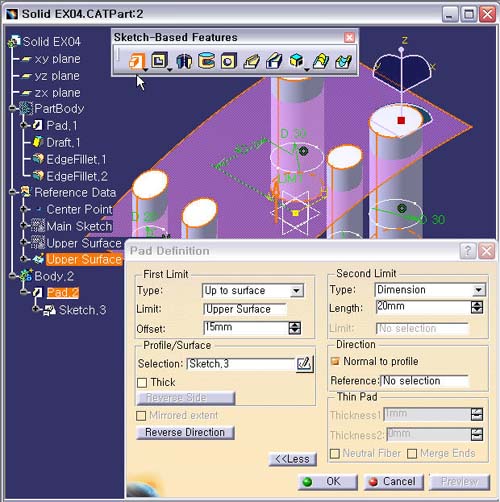Image resolution: width=500 pixels, height=502 pixels.
Task: Select the Pad tool icon
Action: click(x=136, y=61)
